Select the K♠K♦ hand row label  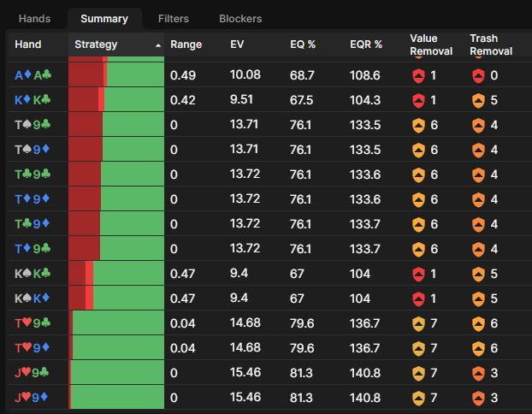[x=33, y=299]
